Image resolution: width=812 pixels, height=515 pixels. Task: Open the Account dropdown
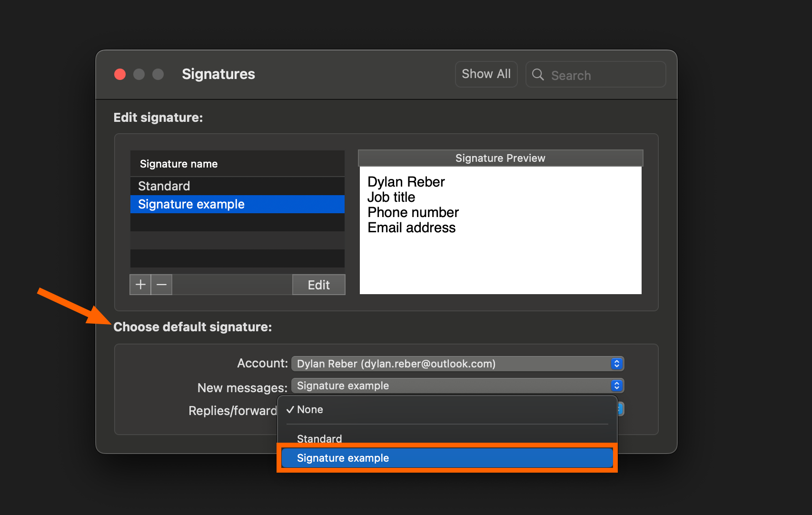pos(457,364)
